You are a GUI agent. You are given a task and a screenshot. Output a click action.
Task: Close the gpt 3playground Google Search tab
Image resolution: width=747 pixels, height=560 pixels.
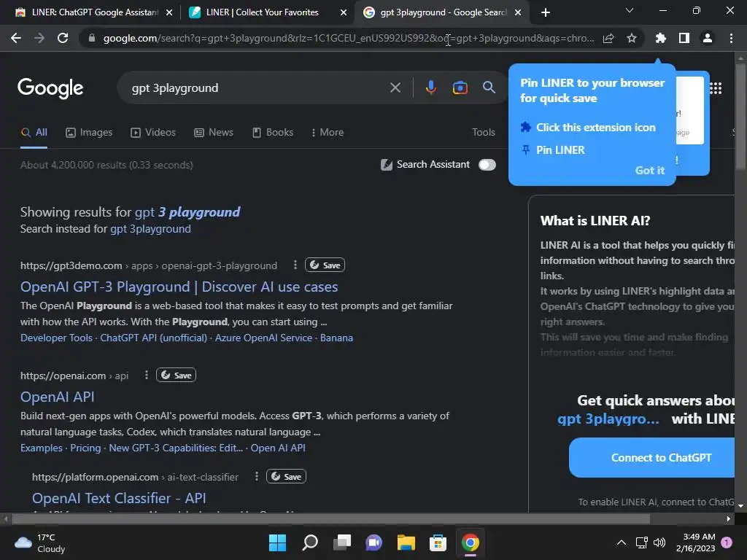518,13
